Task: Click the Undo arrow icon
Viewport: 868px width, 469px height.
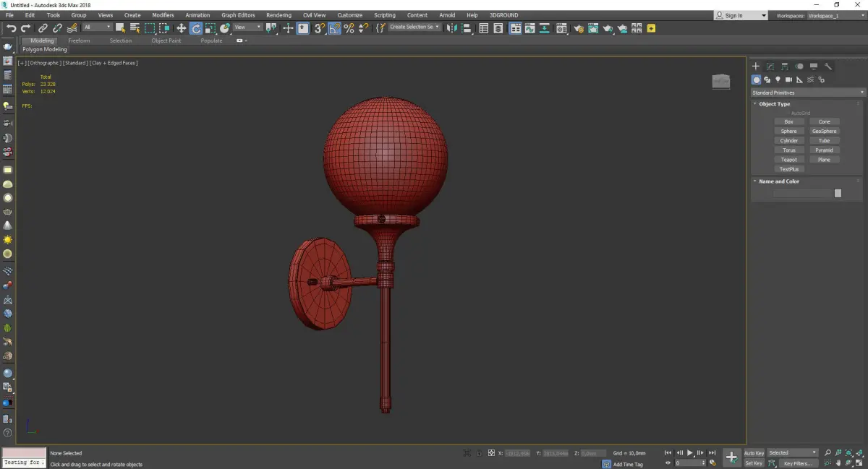Action: pyautogui.click(x=11, y=28)
